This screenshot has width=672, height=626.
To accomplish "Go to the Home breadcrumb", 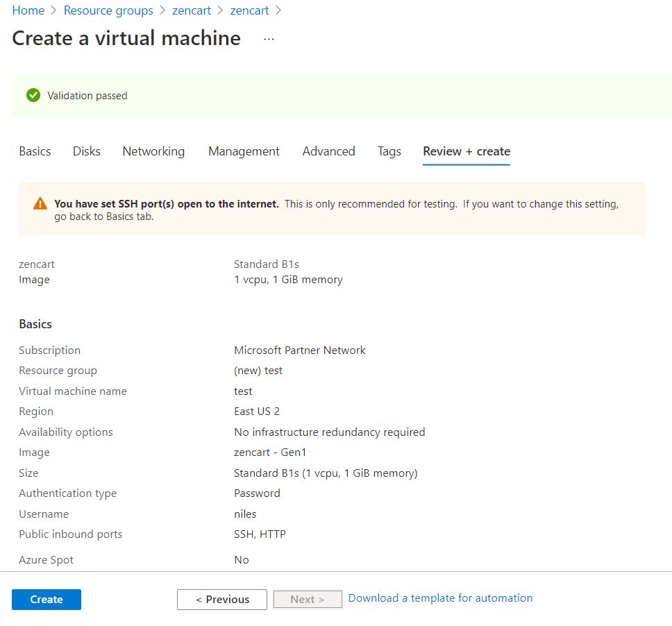I will point(28,10).
